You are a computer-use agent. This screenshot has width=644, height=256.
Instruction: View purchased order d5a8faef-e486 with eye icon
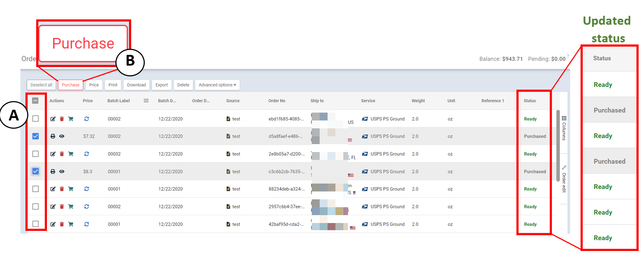coord(62,136)
